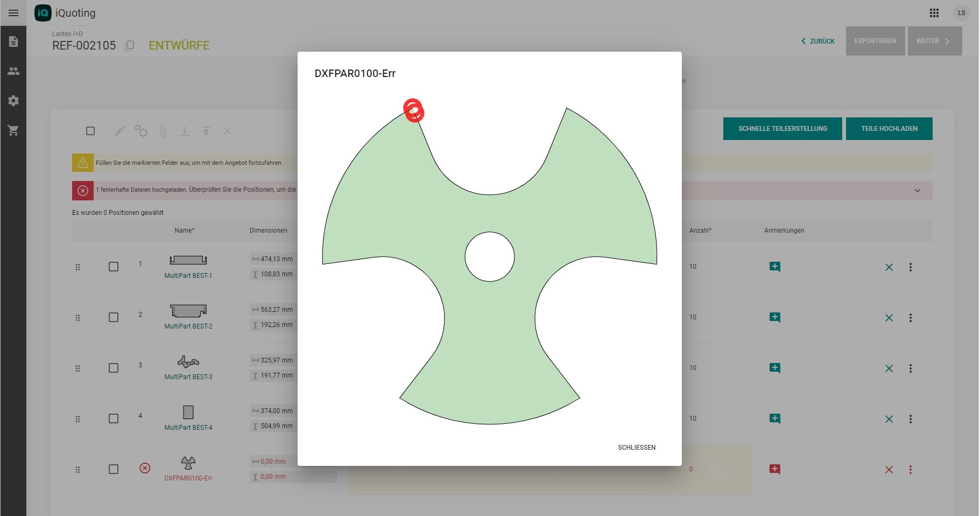Open more options for MultiPart BEST-4
Image resolution: width=980 pixels, height=516 pixels.
[x=910, y=419]
